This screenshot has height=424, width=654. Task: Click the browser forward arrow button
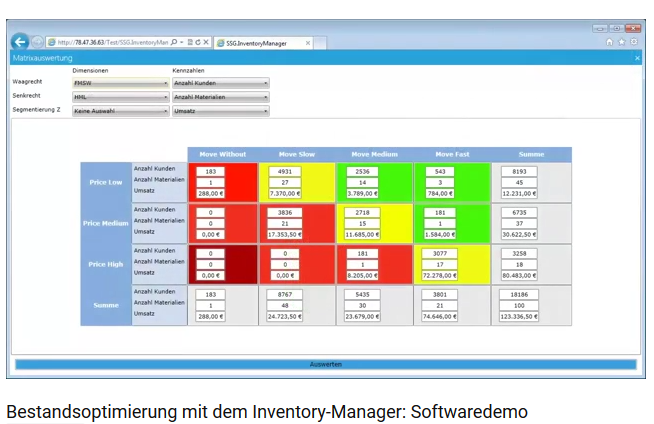coord(37,42)
